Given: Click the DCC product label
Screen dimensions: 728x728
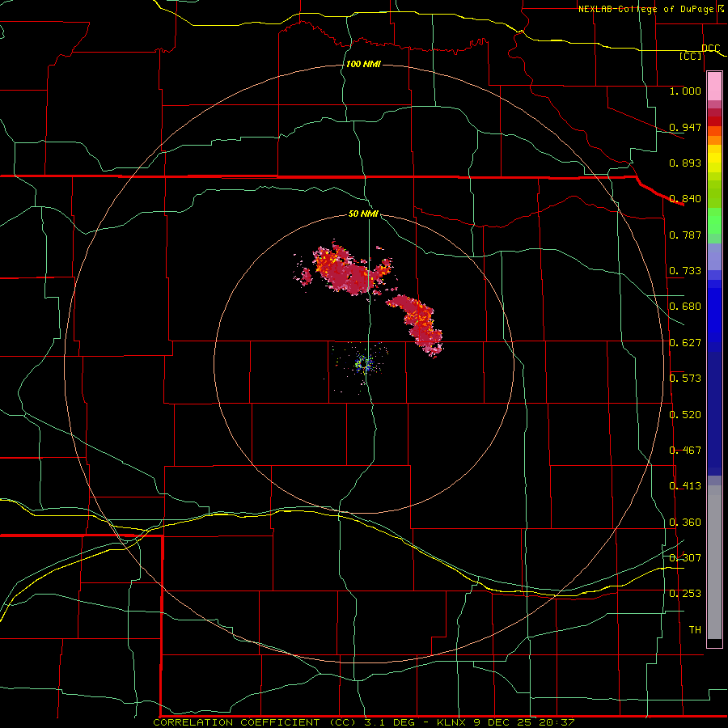Looking at the screenshot, I should click(710, 48).
